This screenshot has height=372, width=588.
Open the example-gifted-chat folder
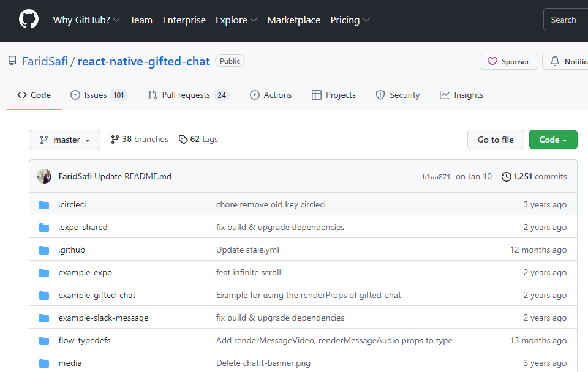[97, 296]
